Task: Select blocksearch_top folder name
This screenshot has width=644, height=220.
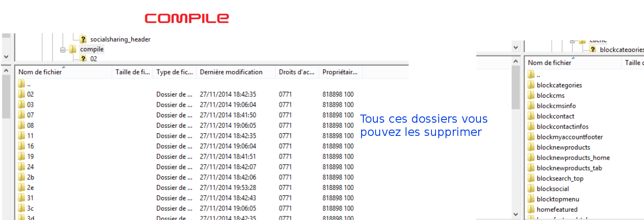Action: coord(560,178)
